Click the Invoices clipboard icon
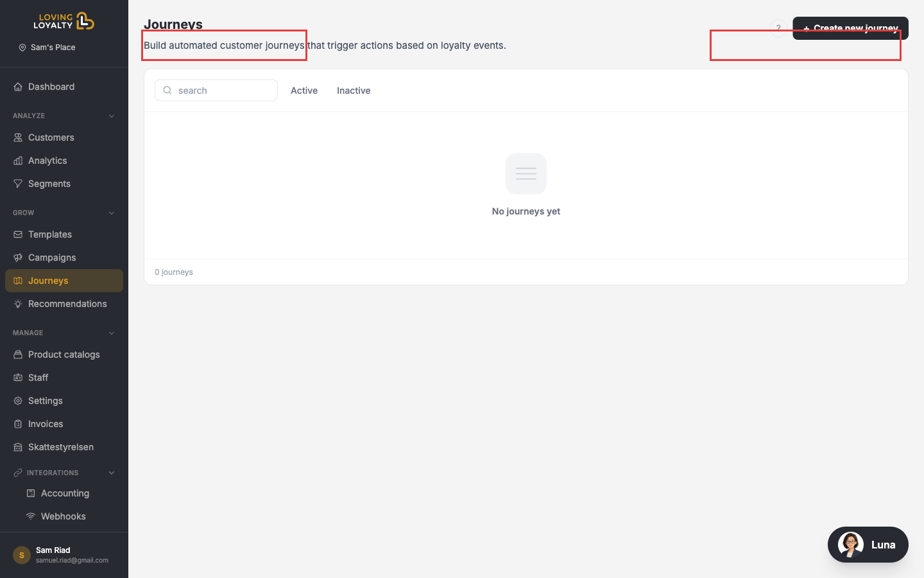Image resolution: width=924 pixels, height=578 pixels. (18, 424)
